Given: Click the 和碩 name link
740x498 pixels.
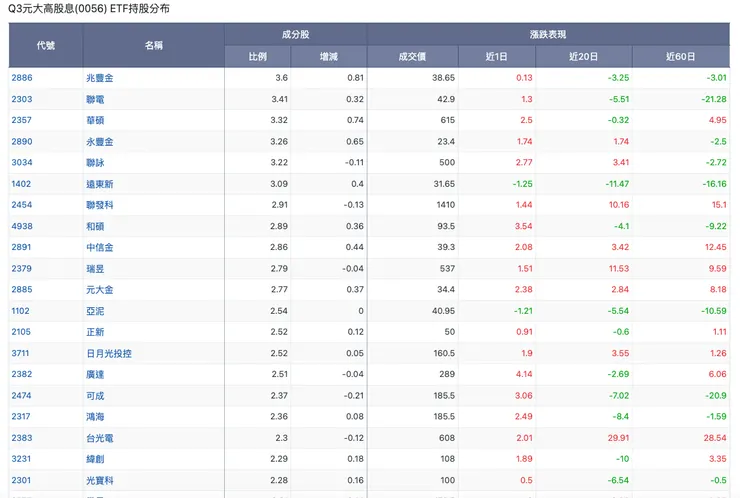Looking at the screenshot, I should coord(95,226).
